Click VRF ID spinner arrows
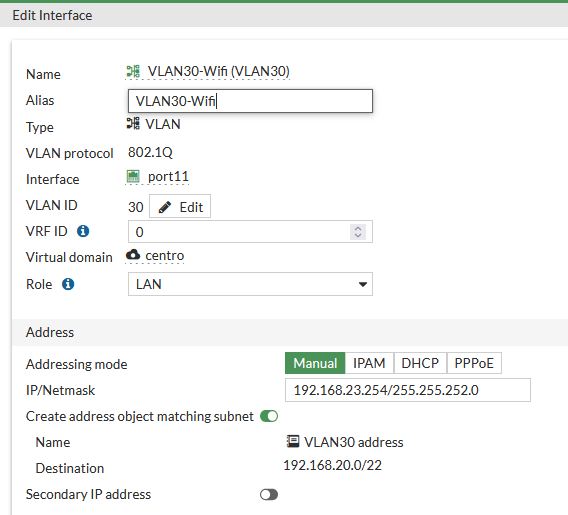The height and width of the screenshot is (515, 568). (358, 232)
